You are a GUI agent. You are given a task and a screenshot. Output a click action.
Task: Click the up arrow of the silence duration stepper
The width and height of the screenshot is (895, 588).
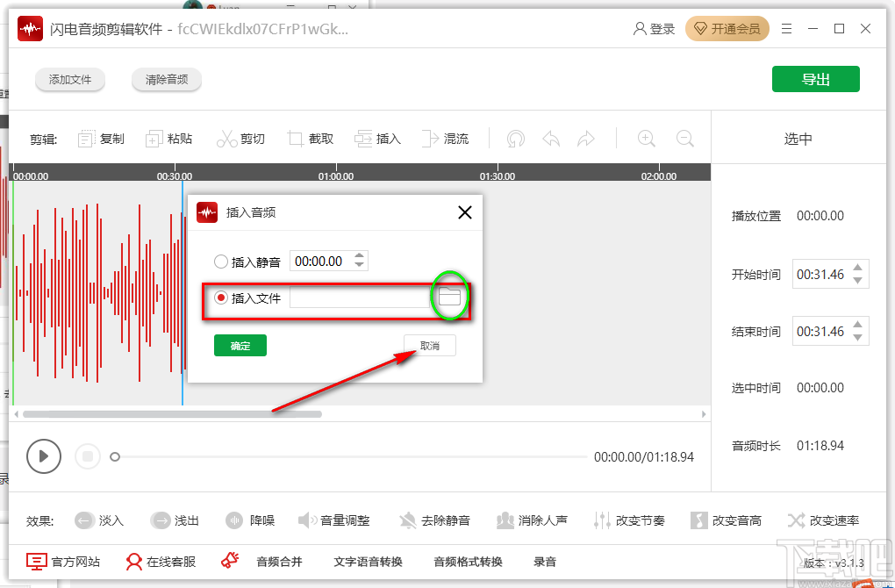[x=359, y=255]
